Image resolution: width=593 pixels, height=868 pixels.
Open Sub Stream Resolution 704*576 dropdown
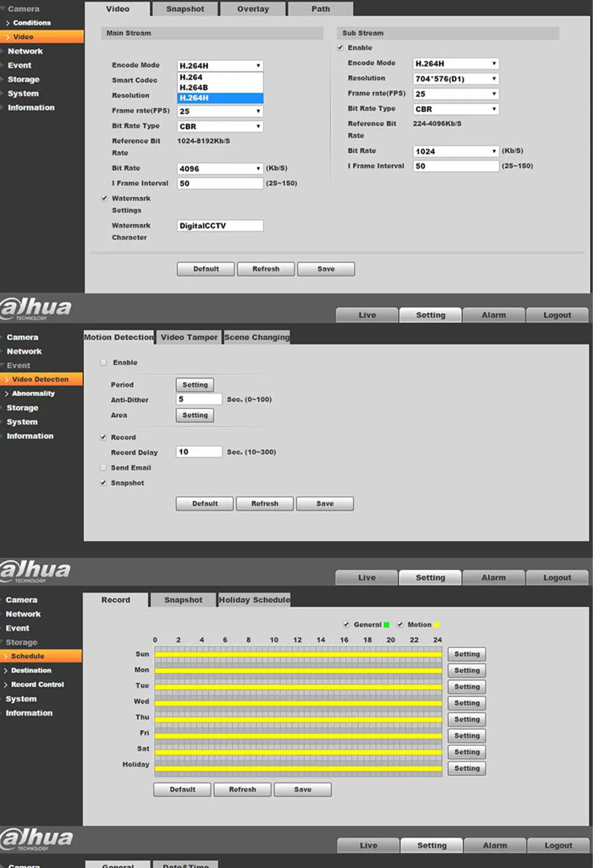[456, 79]
